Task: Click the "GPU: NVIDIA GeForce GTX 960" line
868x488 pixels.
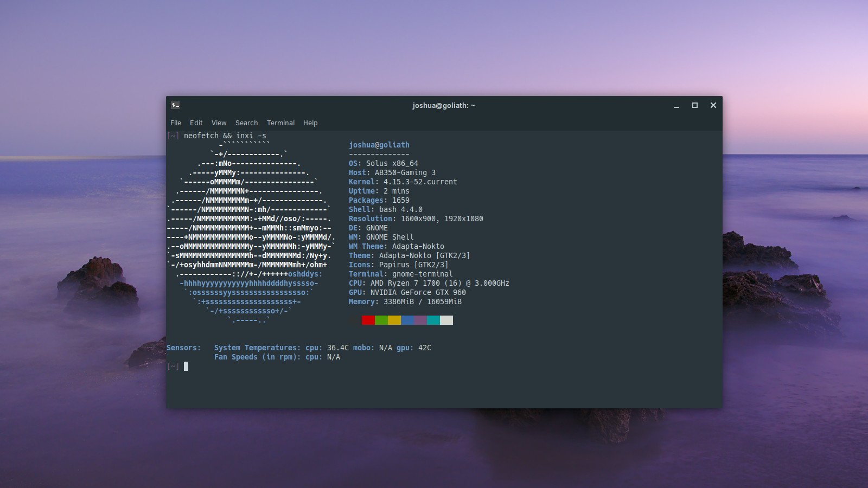Action: click(407, 292)
